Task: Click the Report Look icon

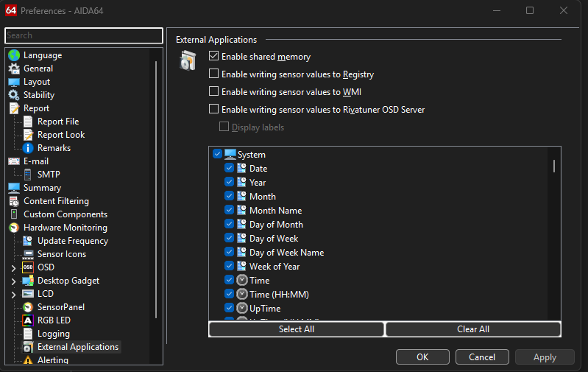Action: 28,135
